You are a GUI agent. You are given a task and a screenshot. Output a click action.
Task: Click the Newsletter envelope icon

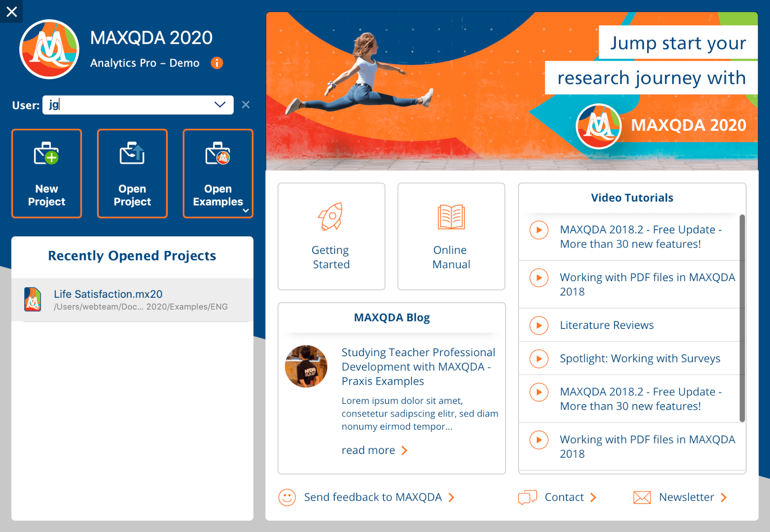pos(642,497)
